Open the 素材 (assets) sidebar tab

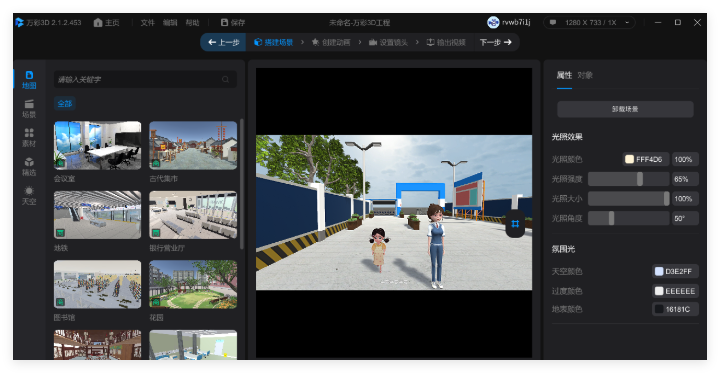[29, 137]
